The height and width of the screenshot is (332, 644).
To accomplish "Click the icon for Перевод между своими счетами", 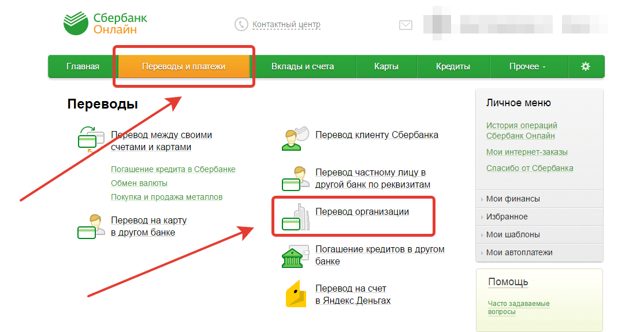I will tap(91, 140).
